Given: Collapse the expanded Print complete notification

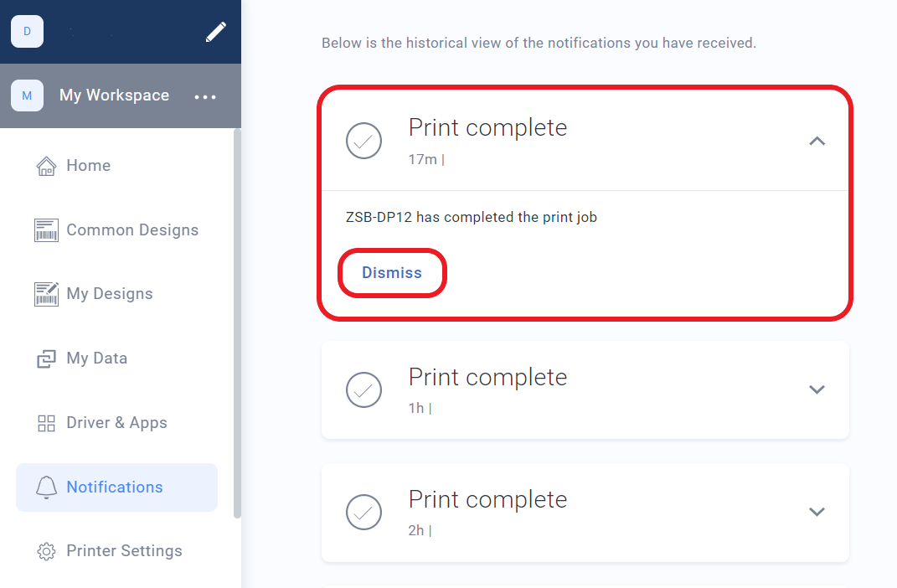Looking at the screenshot, I should [x=817, y=141].
